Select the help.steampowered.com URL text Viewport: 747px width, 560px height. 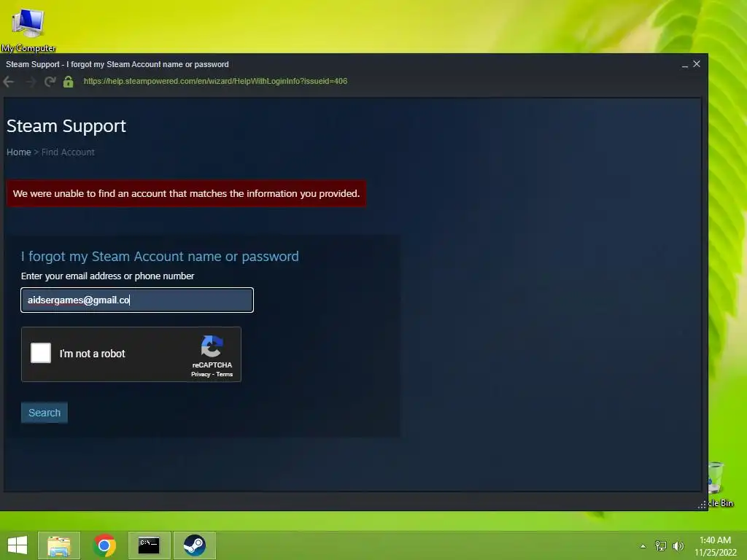click(215, 81)
